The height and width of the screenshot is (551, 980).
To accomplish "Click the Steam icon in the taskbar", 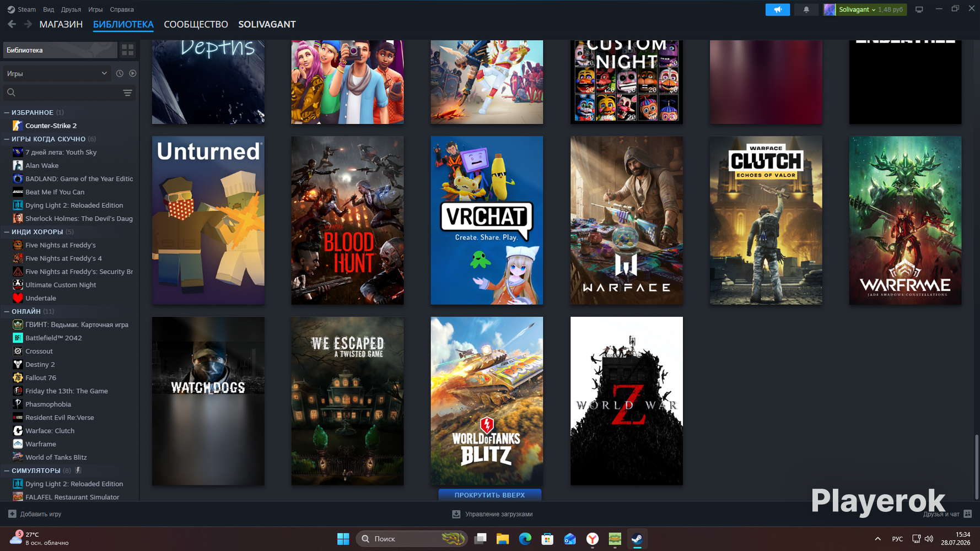I will click(637, 539).
